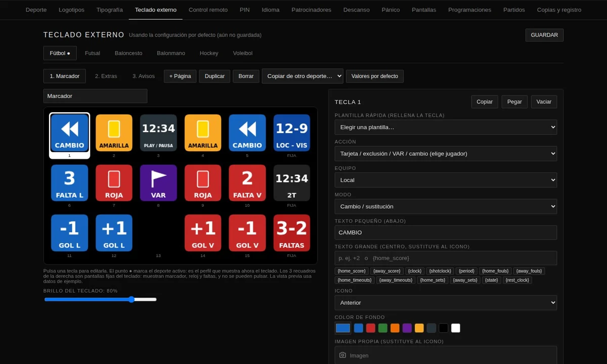Open the Futsal sport tab
The width and height of the screenshot is (607, 364).
coord(93,53)
